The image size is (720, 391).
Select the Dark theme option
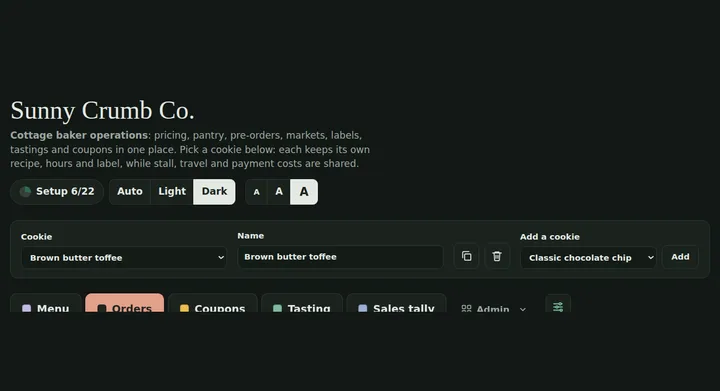coord(214,191)
